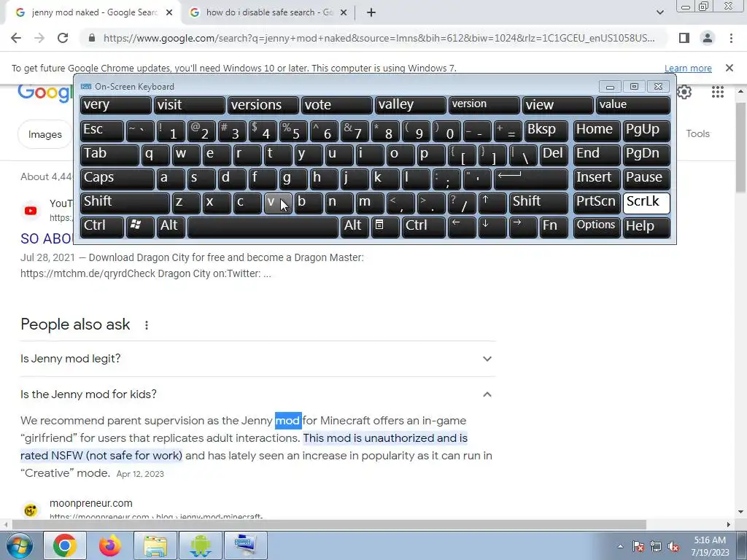Open the Windows Start button
This screenshot has height=560, width=747.
[x=19, y=545]
